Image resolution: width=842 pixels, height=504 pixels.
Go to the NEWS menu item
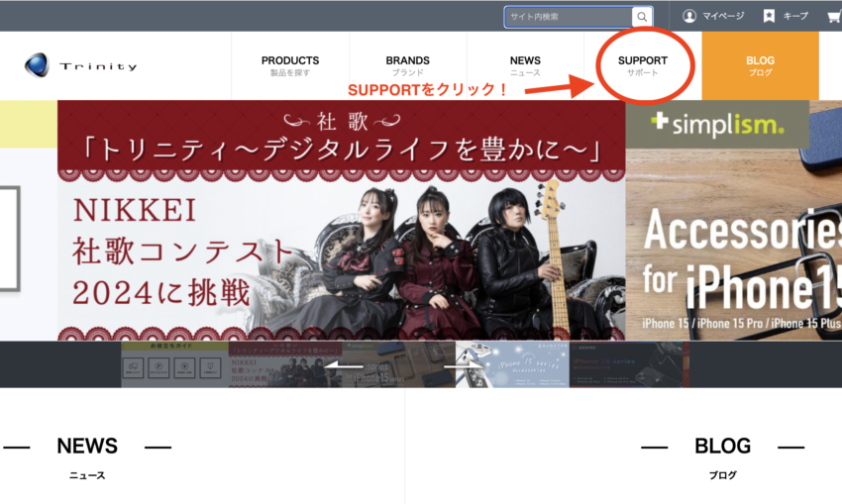[x=525, y=65]
